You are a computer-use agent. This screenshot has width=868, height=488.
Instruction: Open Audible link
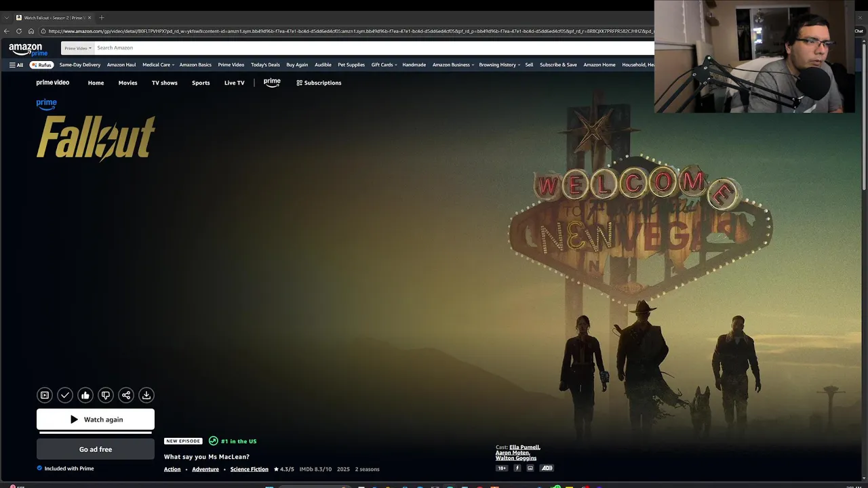coord(323,65)
